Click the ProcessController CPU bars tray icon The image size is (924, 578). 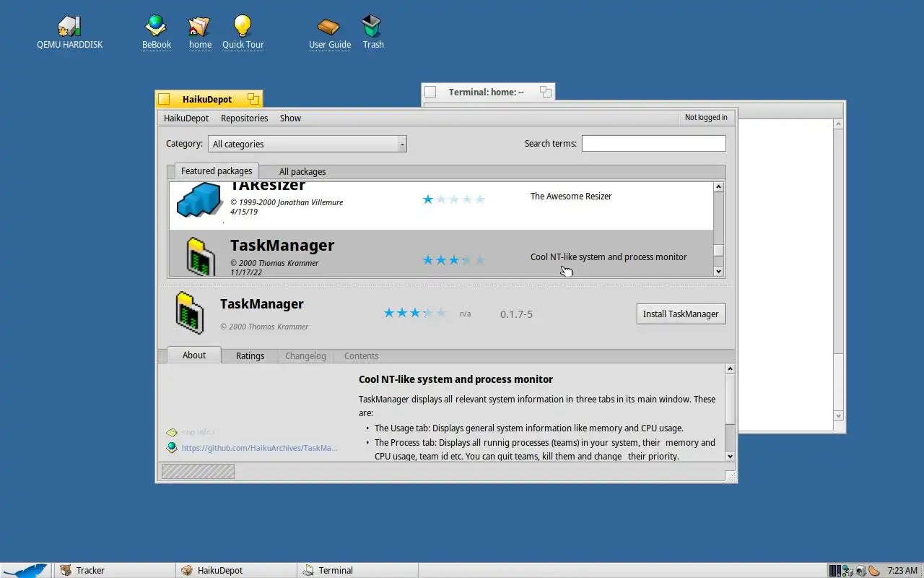click(835, 570)
